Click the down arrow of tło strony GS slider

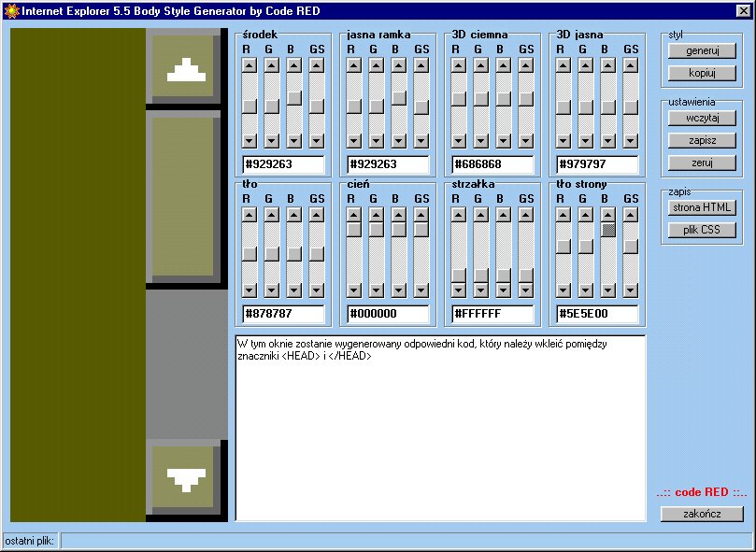pos(631,290)
